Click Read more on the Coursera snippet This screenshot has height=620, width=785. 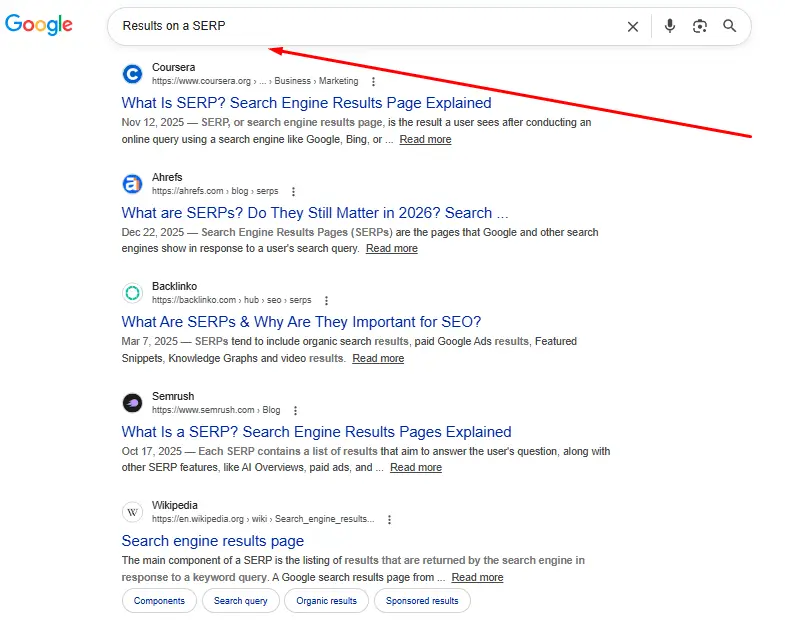click(x=425, y=139)
